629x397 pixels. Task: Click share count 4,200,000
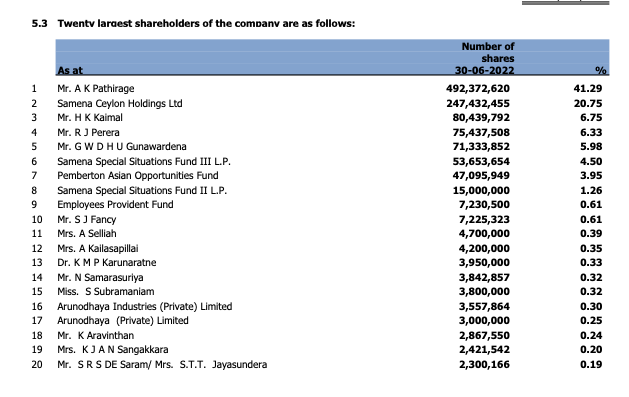[484, 249]
